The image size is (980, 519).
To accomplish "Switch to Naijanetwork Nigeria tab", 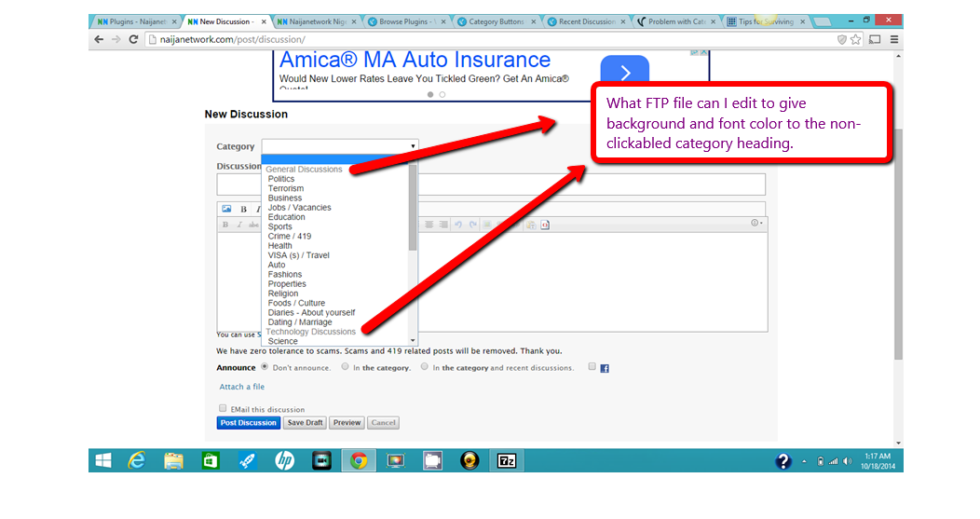I will click(x=318, y=21).
